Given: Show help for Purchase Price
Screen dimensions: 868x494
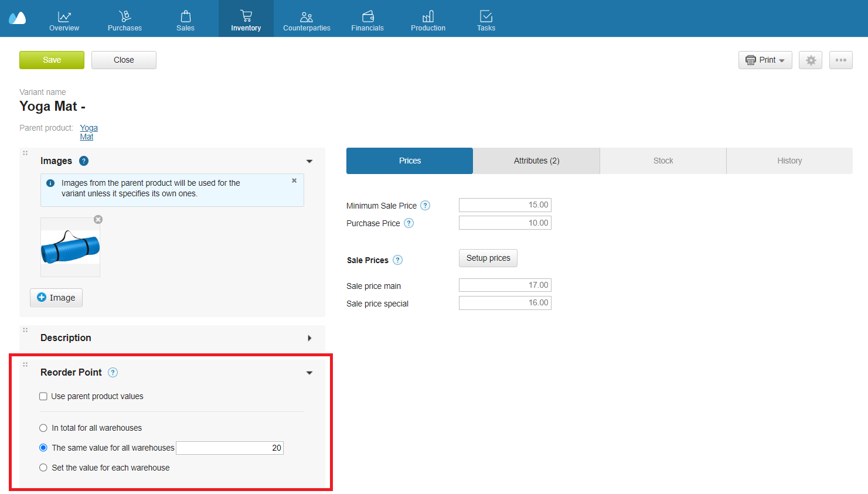Looking at the screenshot, I should [x=409, y=223].
